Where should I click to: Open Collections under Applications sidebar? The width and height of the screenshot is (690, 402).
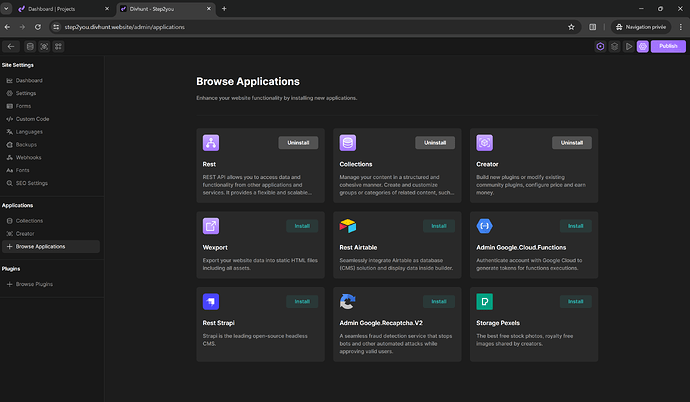(x=51, y=221)
